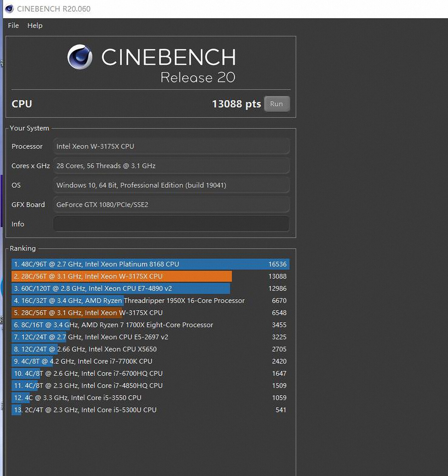Viewport: 448px width, 476px height.
Task: Open the File menu
Action: [x=13, y=25]
